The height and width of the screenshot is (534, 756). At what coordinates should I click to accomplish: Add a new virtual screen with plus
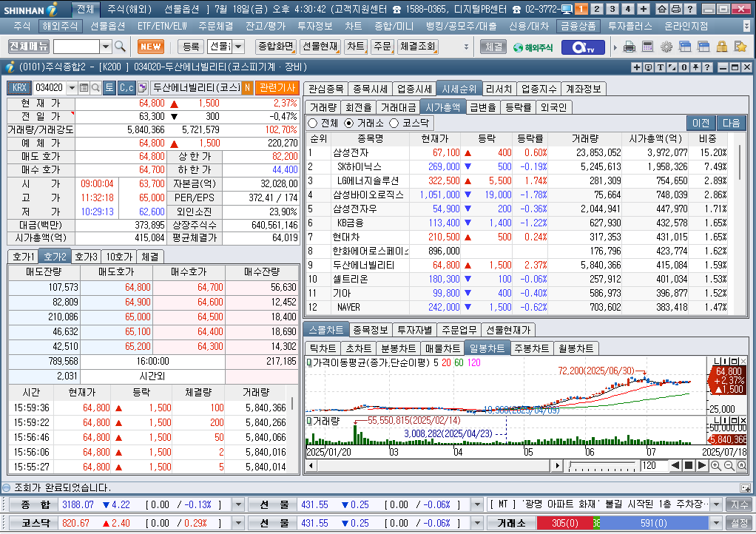point(643,9)
